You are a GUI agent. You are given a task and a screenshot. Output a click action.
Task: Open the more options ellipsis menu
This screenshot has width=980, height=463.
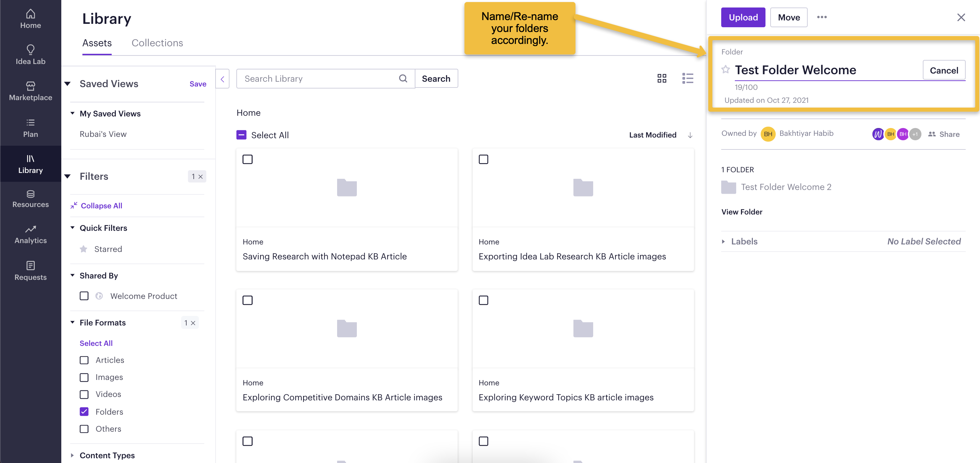click(822, 17)
